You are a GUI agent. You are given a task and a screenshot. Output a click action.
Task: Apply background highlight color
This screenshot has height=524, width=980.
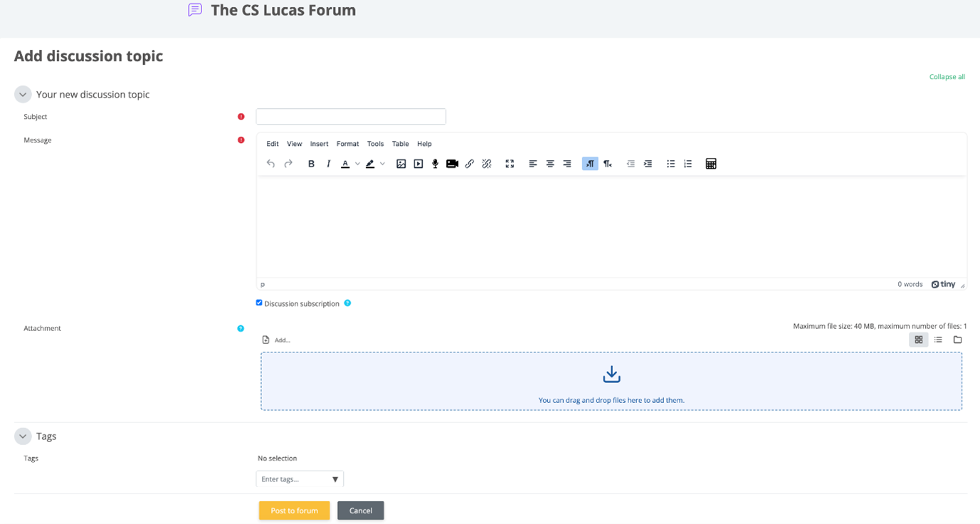(x=370, y=164)
